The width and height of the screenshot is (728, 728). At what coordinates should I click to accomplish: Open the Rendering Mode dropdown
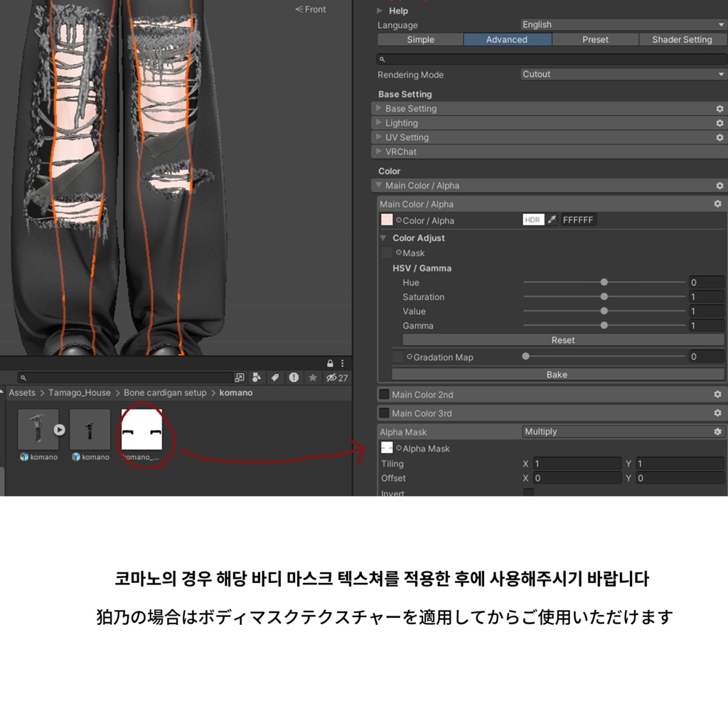point(623,74)
